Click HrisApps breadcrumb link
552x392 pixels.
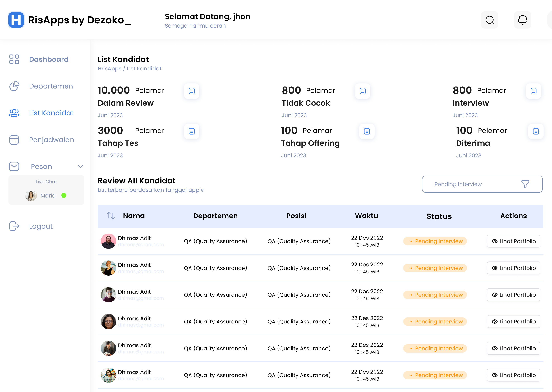[109, 69]
